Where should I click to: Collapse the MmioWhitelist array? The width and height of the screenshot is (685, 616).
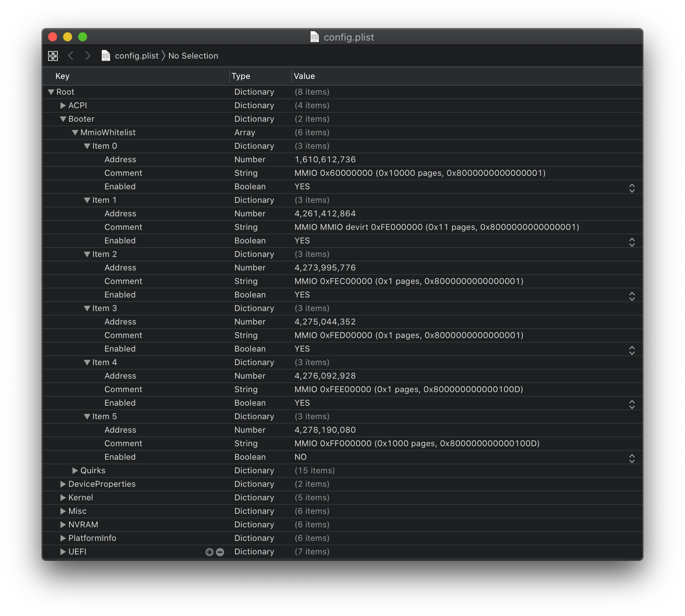[x=75, y=133]
